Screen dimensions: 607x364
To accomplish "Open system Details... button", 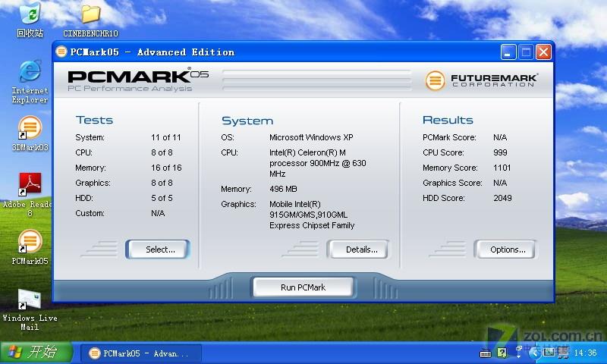I will click(358, 249).
